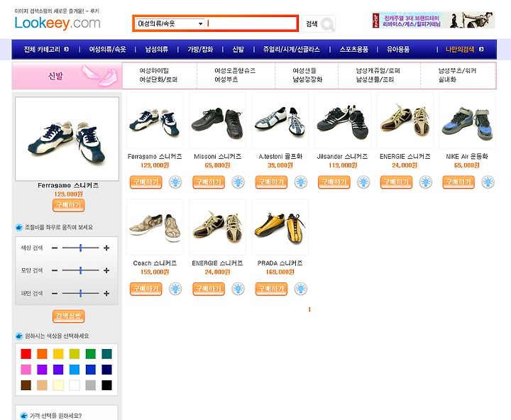Click the lightbulb icon under second-row ENERGIE 스니커즈
This screenshot has width=511, height=420.
(238, 289)
